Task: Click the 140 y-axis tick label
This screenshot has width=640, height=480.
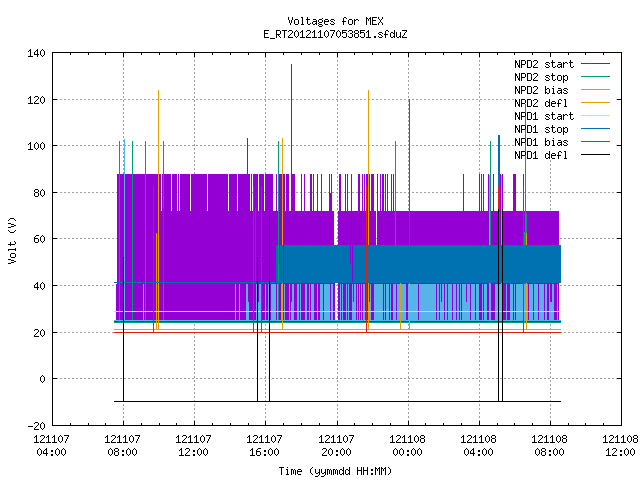Action: coord(36,53)
